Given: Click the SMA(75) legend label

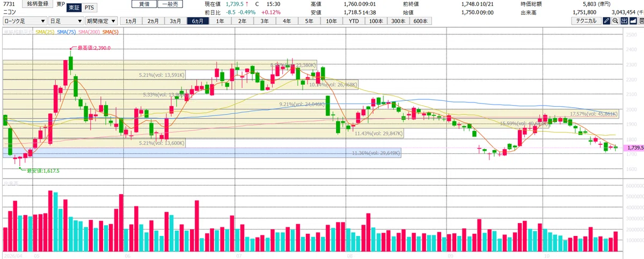Looking at the screenshot, I should 67,33.
